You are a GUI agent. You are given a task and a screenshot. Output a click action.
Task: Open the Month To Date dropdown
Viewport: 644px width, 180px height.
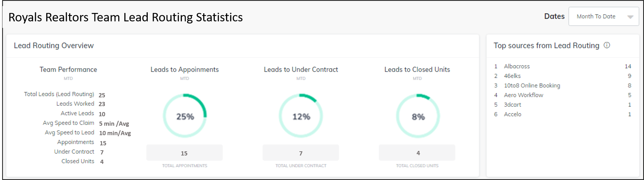click(604, 16)
